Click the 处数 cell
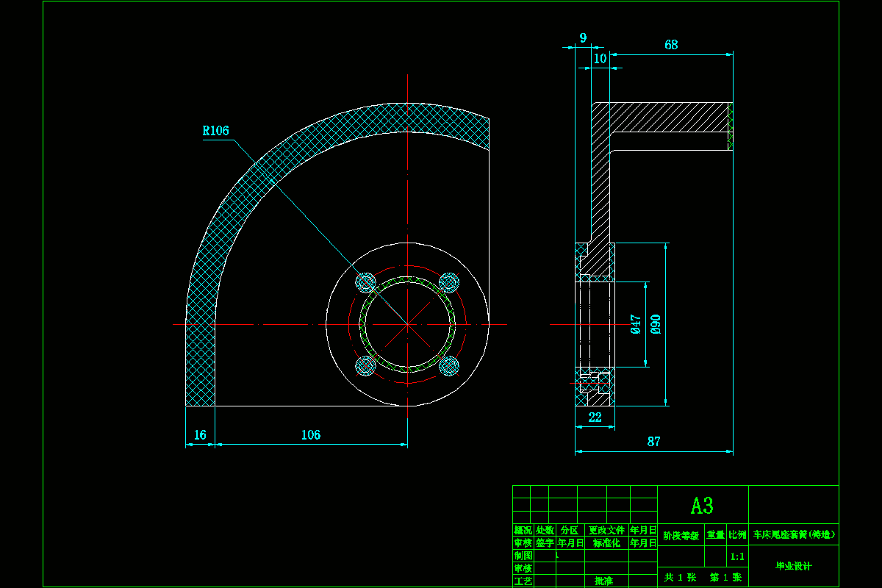Viewport: 882px width, 588px height. pyautogui.click(x=545, y=530)
